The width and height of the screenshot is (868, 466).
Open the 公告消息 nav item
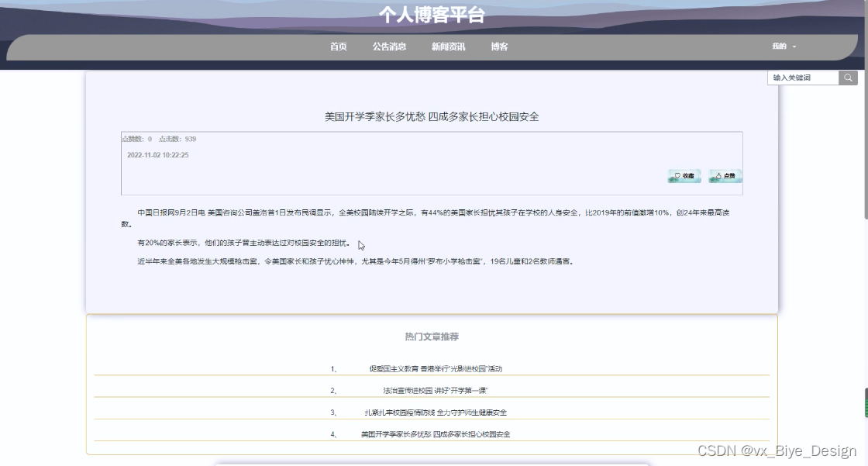[x=389, y=47]
